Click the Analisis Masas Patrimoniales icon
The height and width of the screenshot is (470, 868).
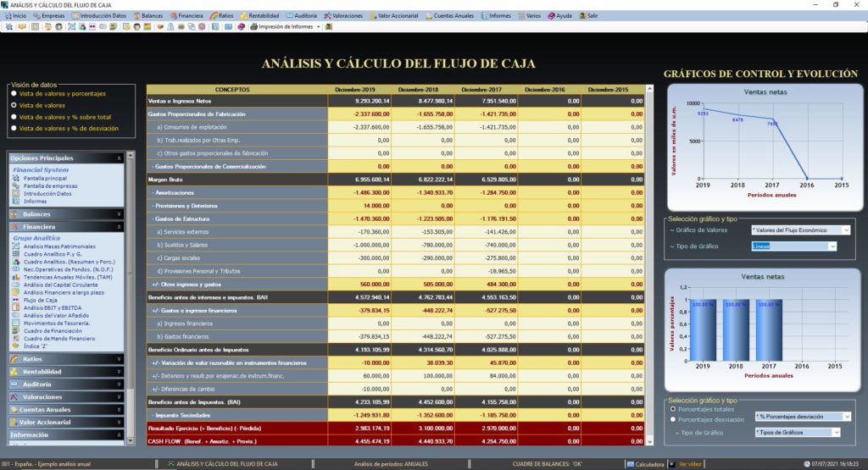[15, 246]
